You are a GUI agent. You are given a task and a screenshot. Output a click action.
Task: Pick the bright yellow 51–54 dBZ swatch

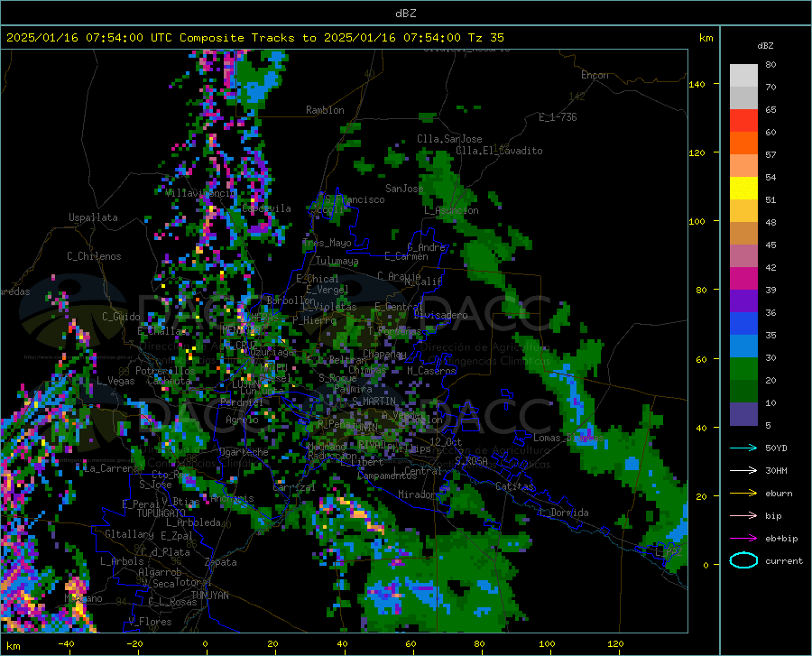tap(743, 188)
